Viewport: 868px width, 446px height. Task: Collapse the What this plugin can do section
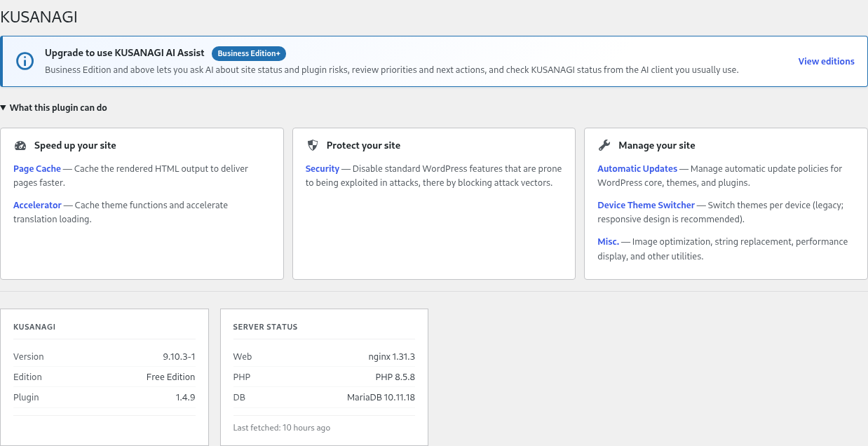(54, 108)
